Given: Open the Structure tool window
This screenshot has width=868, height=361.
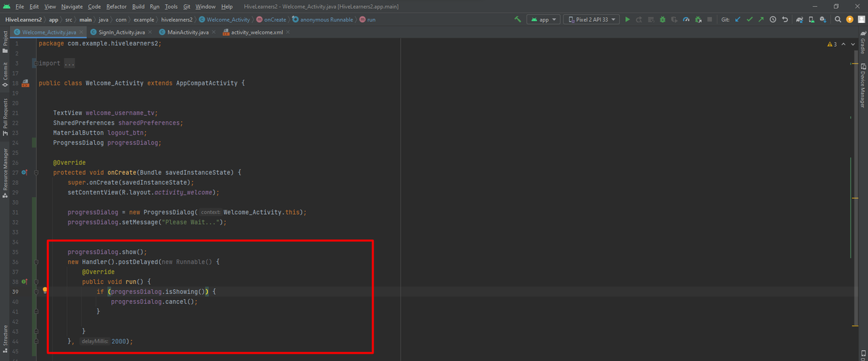Looking at the screenshot, I should [x=5, y=338].
